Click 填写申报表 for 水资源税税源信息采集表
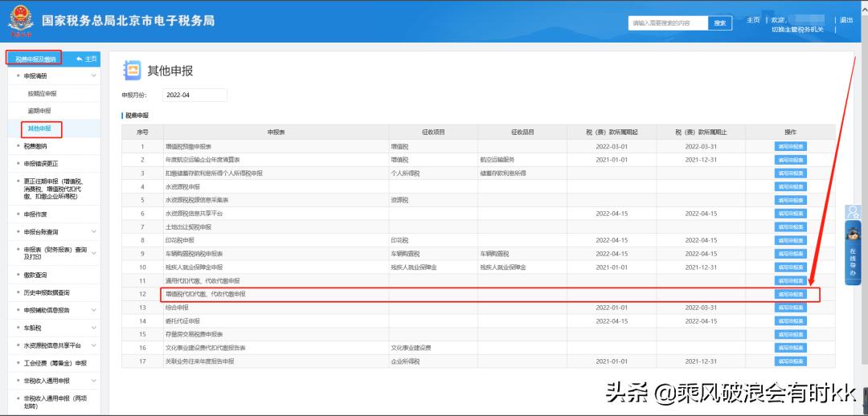This screenshot has height=416, width=868. 791,200
